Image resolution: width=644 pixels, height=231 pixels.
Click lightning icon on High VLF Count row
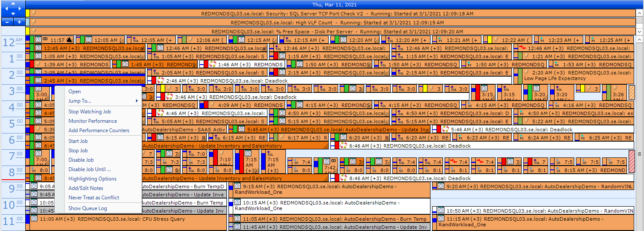34,23
